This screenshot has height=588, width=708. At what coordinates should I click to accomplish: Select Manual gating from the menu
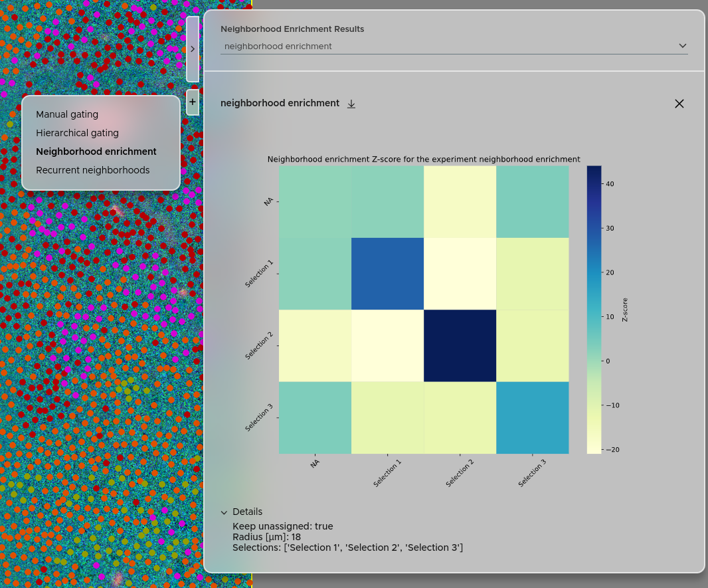[x=67, y=114]
